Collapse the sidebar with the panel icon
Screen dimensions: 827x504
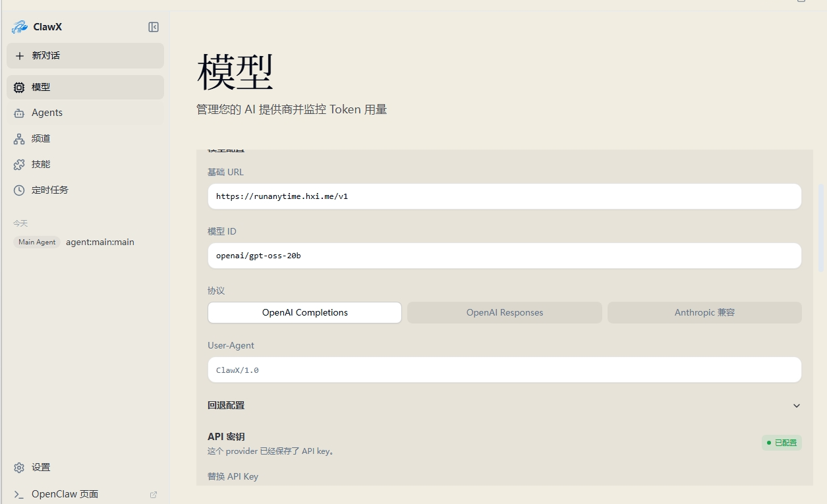[x=154, y=27]
